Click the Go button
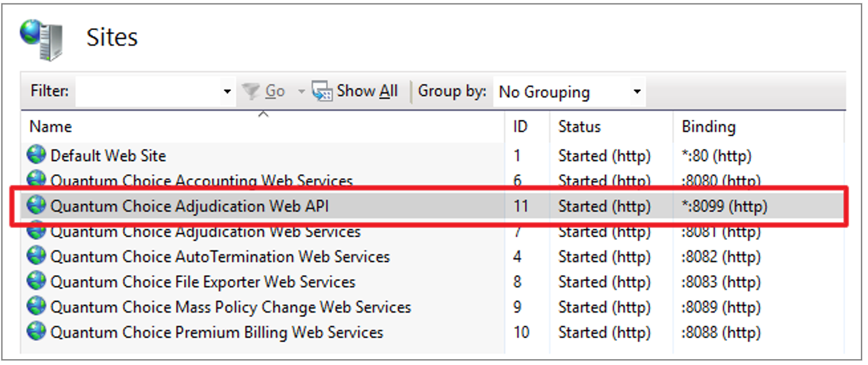 click(264, 92)
